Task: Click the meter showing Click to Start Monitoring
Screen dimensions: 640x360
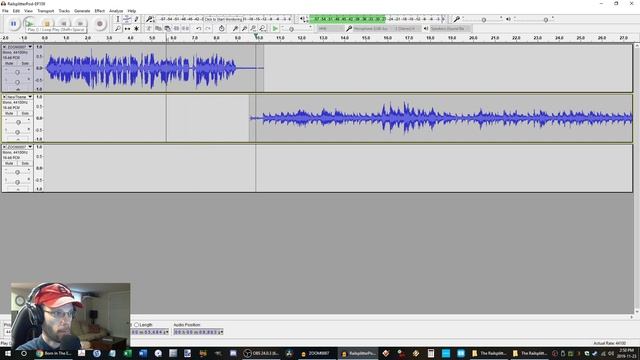Action: tap(224, 19)
